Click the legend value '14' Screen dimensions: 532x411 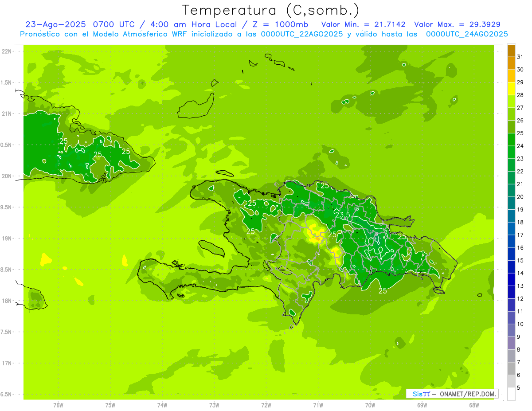coord(520,273)
